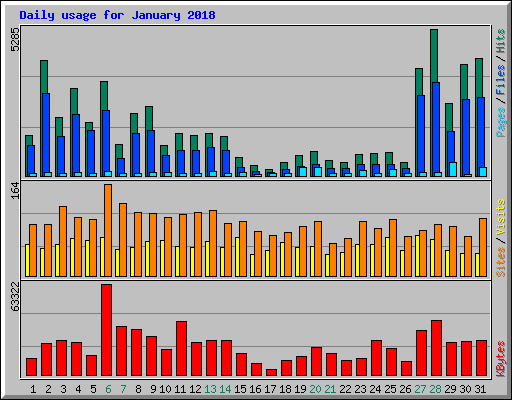Click the day 11 axis label
This screenshot has width=512, height=400.
(180, 389)
